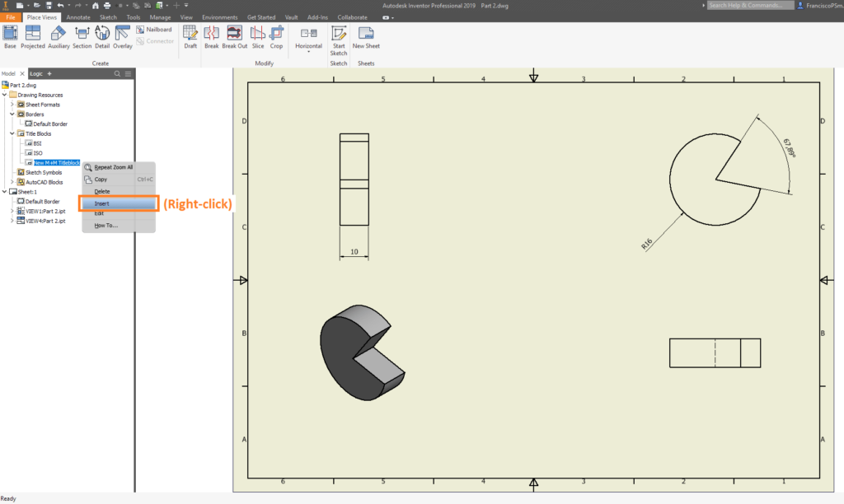
Task: Open the Environments ribbon tab
Action: tap(219, 17)
